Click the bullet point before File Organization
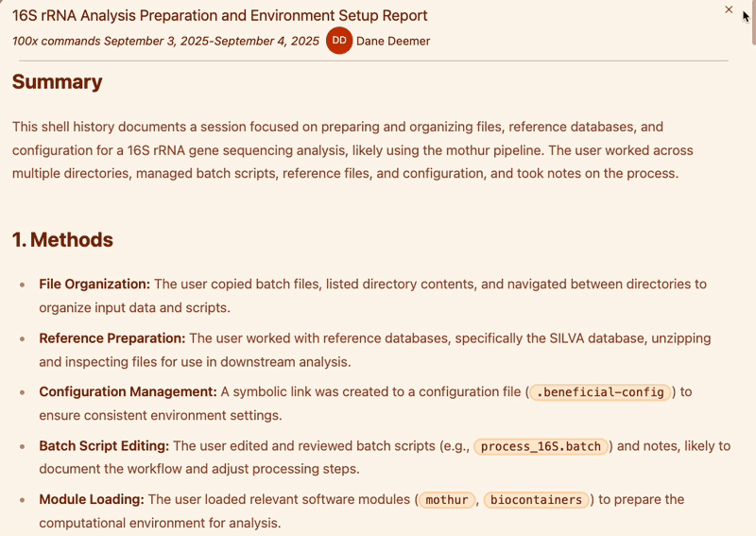Screen dimensions: 756x536 (22, 285)
